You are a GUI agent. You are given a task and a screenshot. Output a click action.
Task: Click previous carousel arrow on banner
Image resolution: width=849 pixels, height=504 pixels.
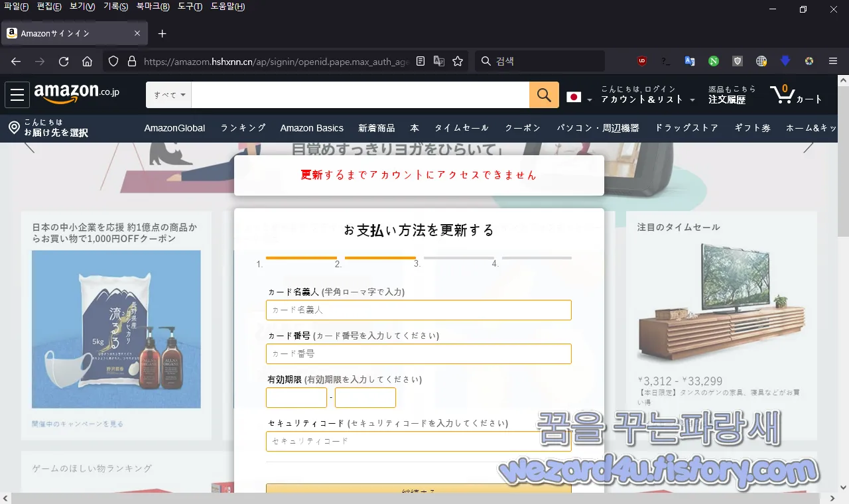(29, 147)
